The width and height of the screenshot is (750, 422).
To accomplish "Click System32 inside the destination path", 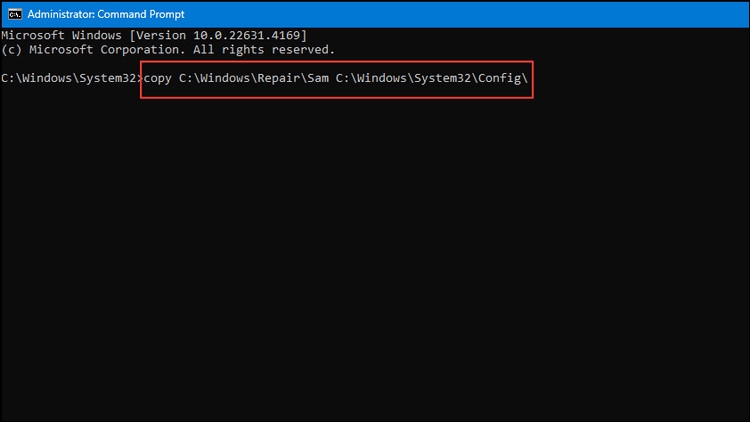I will (x=442, y=78).
